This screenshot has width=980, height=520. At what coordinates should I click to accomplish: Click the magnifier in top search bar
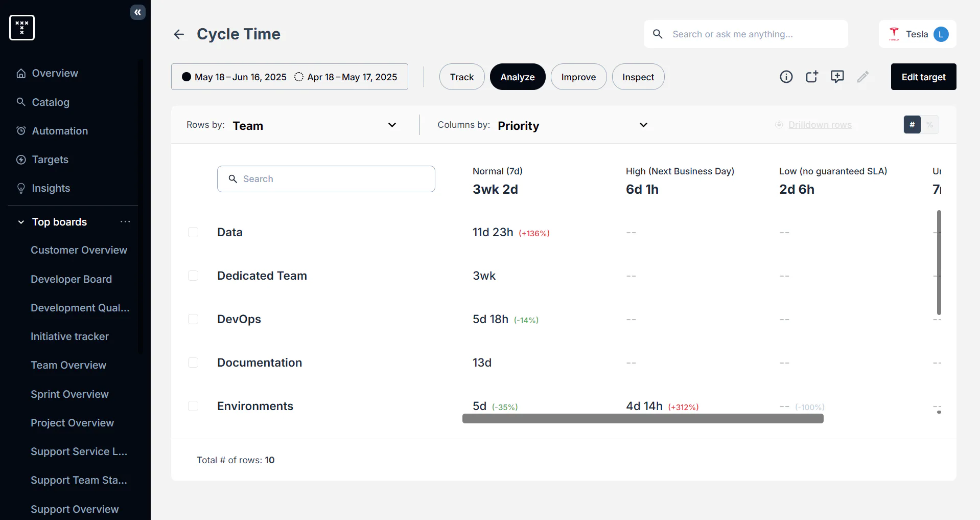click(x=658, y=34)
